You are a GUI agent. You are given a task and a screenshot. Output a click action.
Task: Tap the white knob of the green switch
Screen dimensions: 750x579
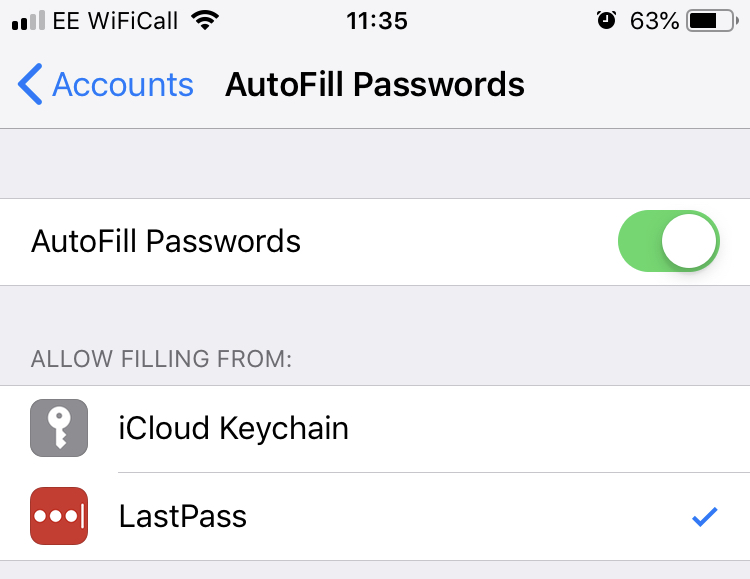point(689,241)
